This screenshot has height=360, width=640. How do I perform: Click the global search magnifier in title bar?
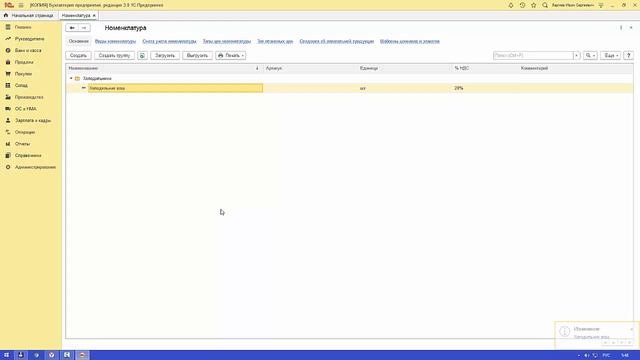tap(545, 5)
